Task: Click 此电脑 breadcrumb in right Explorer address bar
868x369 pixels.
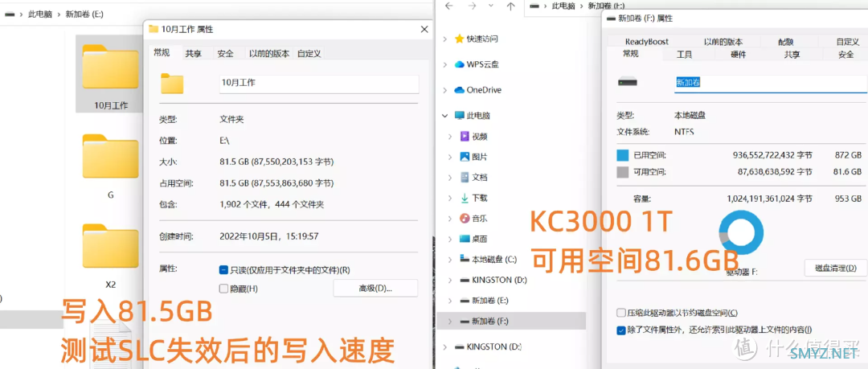Action: pyautogui.click(x=563, y=6)
